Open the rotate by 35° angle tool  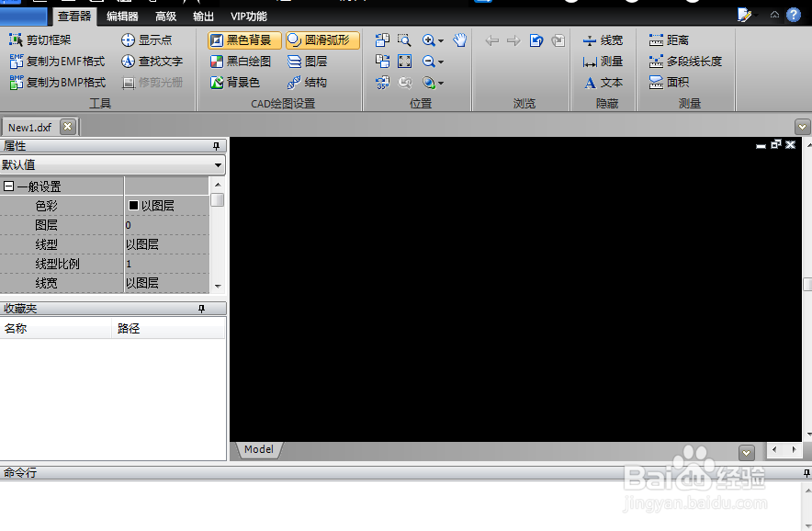(382, 83)
